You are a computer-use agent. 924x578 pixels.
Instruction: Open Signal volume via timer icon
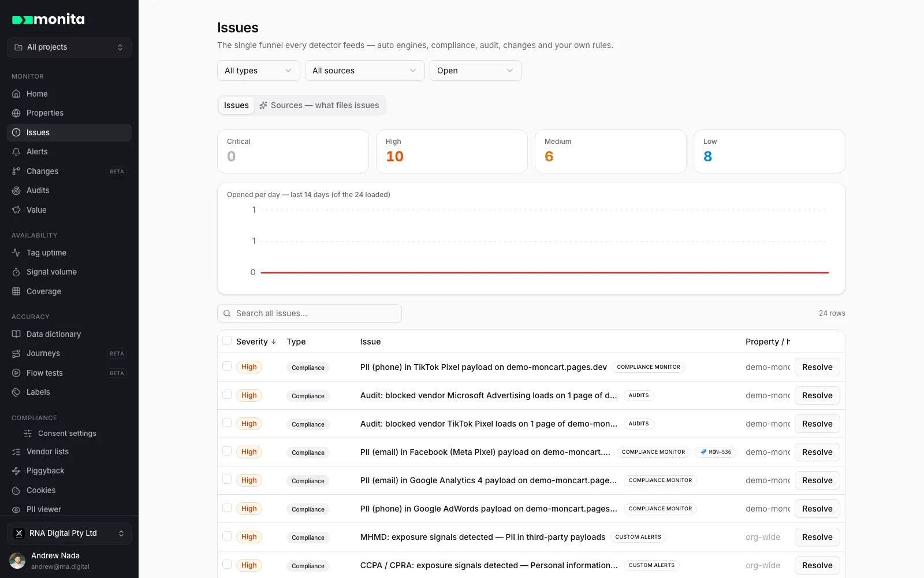coord(16,272)
